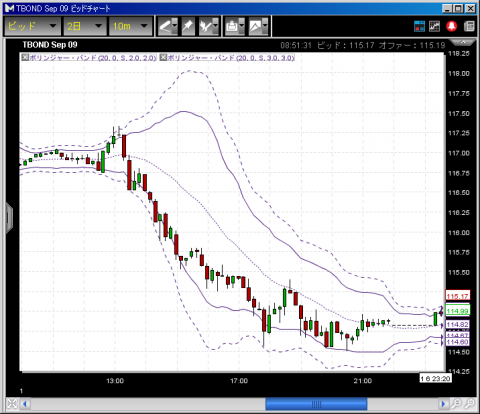
Task: Collapse the chart header chevron at top right
Action: pos(463,42)
